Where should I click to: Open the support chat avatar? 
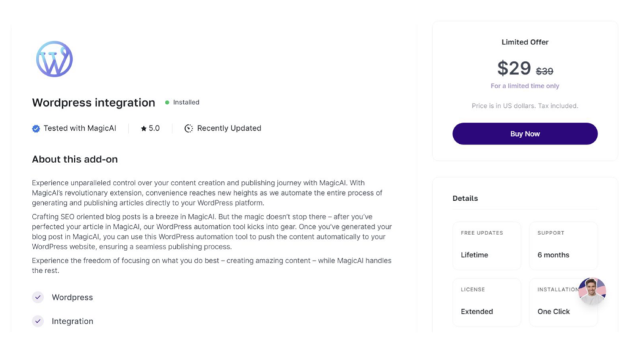592,291
